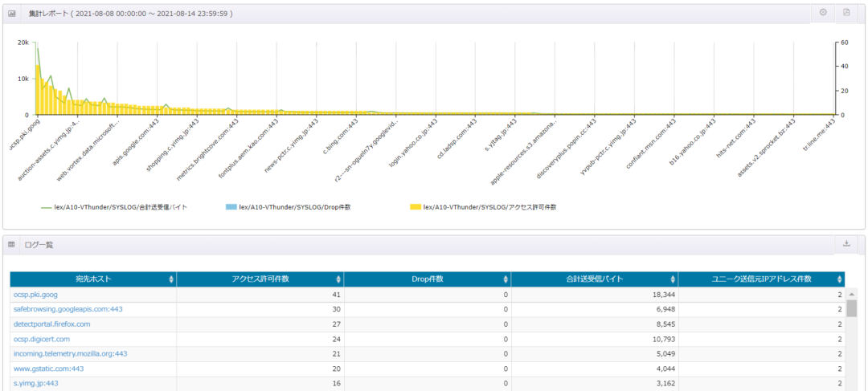Click the ログ一覧 panel title text
The height and width of the screenshot is (391, 868).
click(x=39, y=244)
